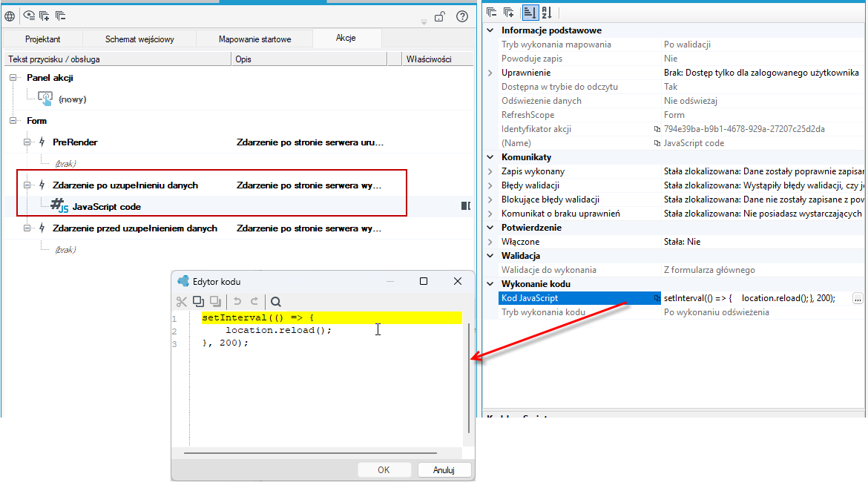Click the code line containing location.reload()
The width and height of the screenshot is (868, 488).
(278, 330)
